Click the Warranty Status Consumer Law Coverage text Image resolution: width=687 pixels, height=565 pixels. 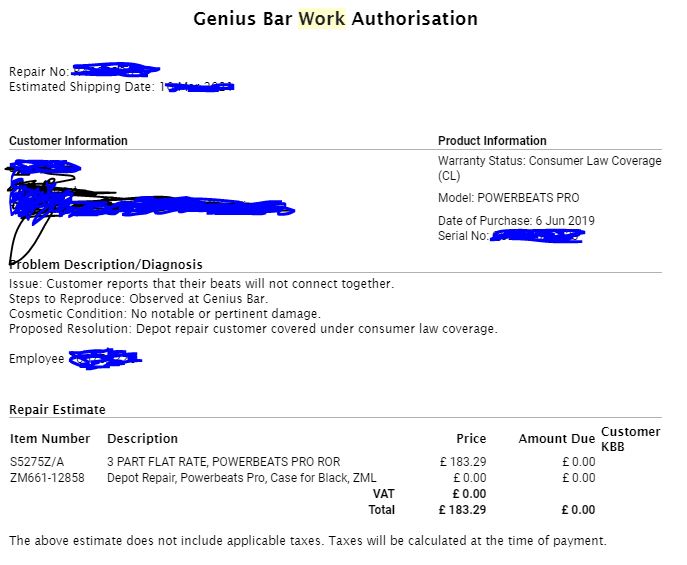(x=549, y=168)
